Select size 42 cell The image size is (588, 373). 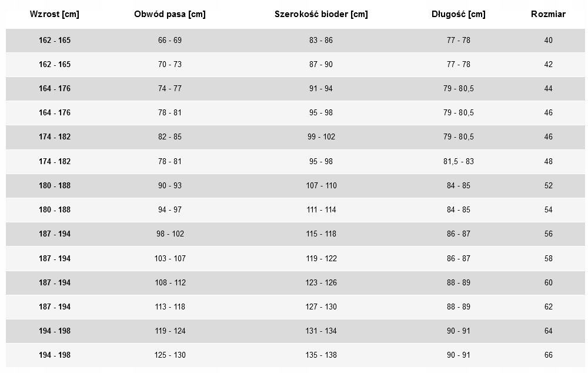pyautogui.click(x=548, y=64)
